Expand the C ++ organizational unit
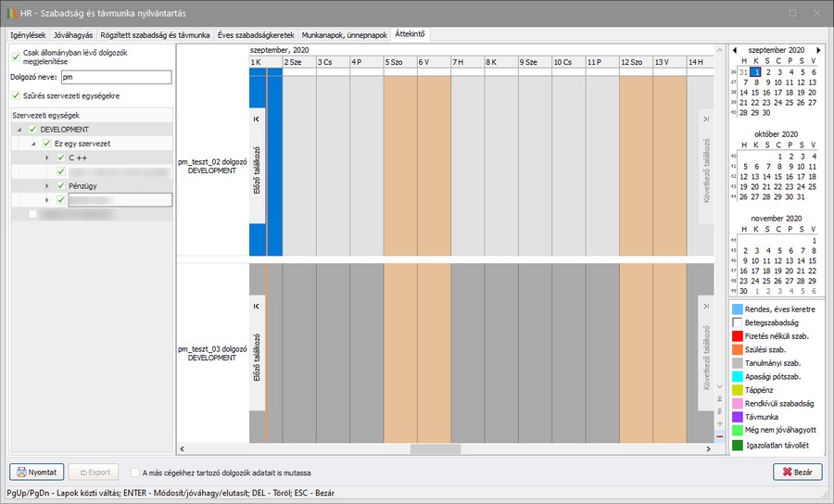 pyautogui.click(x=47, y=158)
